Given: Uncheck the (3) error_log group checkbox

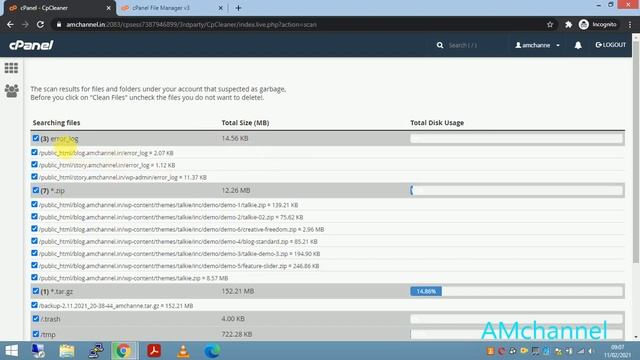Looking at the screenshot, I should click(x=36, y=138).
